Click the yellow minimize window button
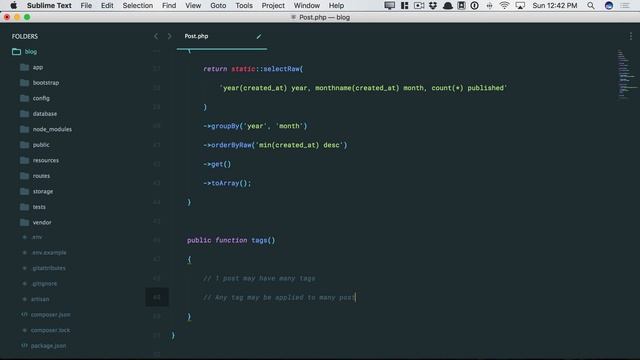640x360 pixels. pos(17,17)
